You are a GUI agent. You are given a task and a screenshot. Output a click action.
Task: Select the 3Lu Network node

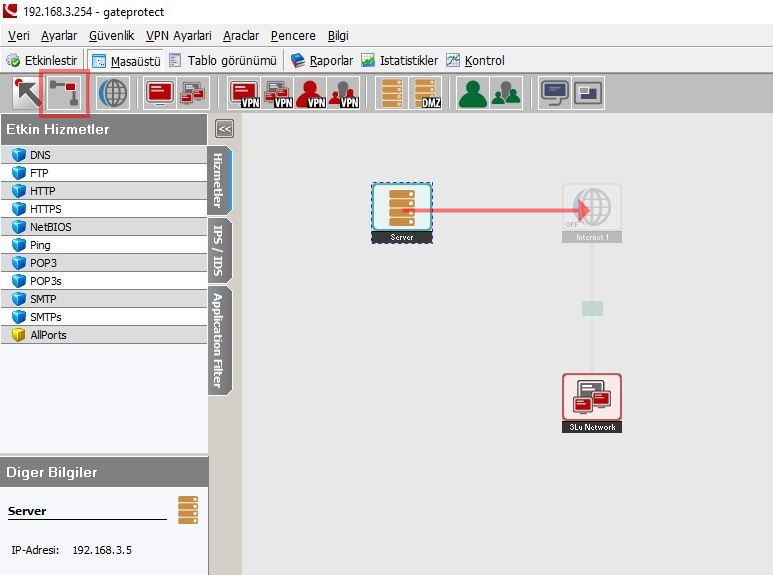(591, 398)
